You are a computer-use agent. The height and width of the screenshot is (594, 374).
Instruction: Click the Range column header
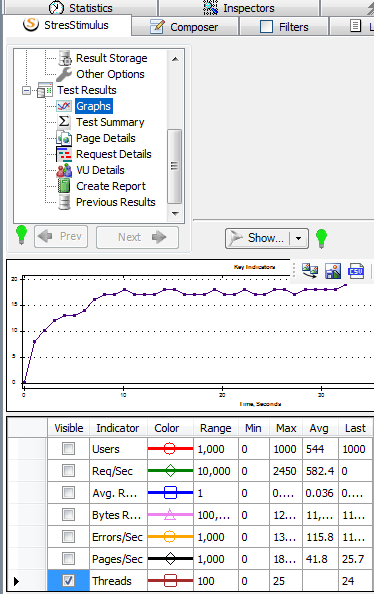pyautogui.click(x=216, y=428)
